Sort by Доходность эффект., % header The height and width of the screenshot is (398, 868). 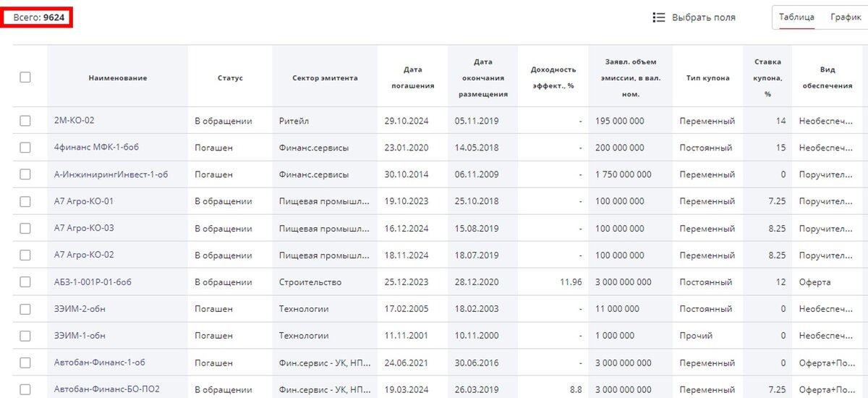coord(553,77)
